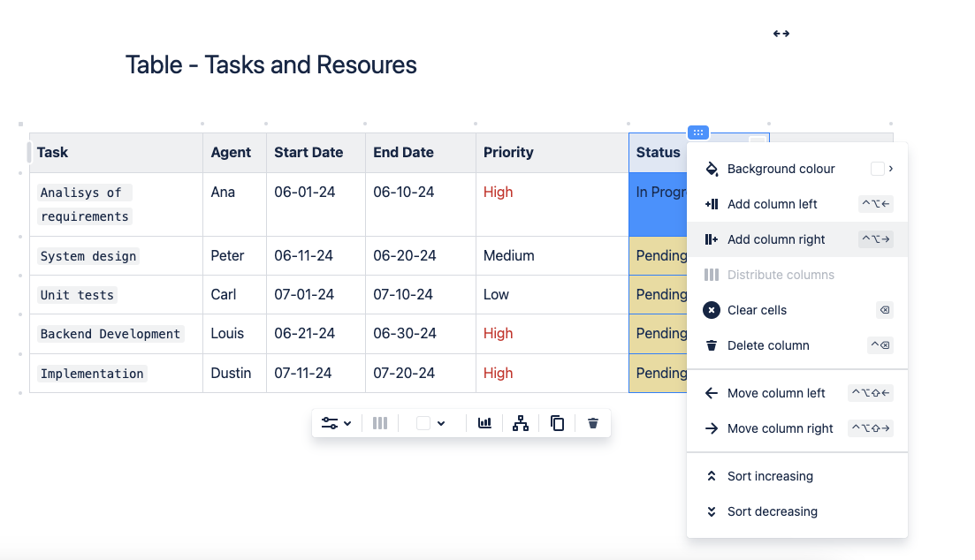Click the table options sliders icon
975x560 pixels.
click(329, 423)
